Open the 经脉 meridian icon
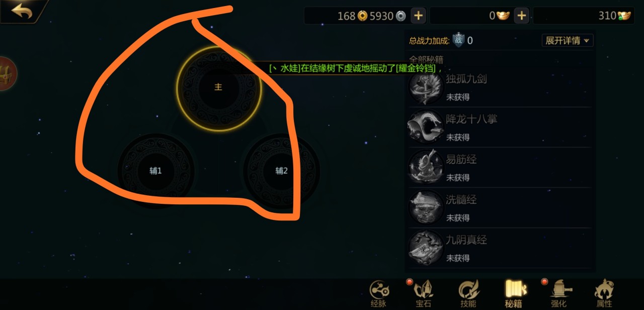 coord(378,293)
